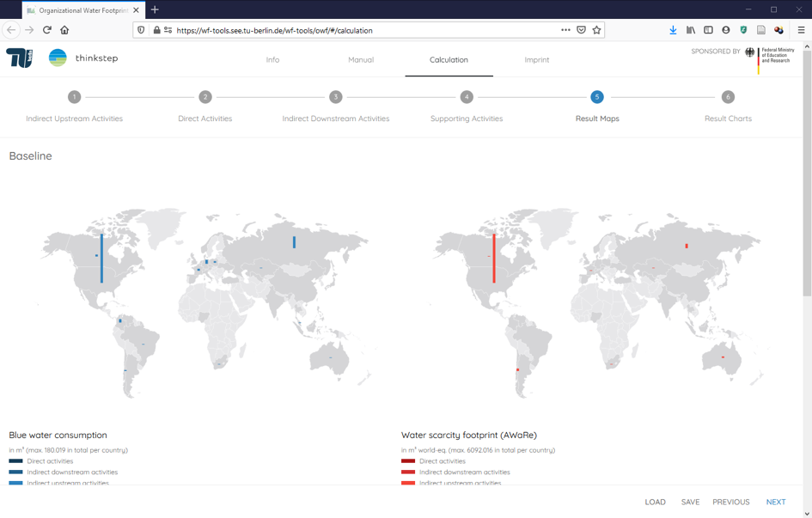Click the reader document toolbar icon

pos(761,30)
